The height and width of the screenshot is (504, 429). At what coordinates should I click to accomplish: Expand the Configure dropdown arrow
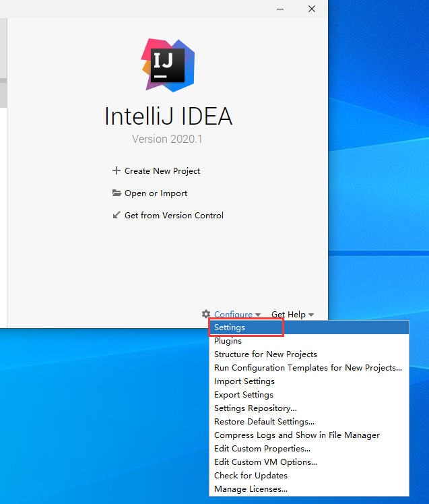258,315
